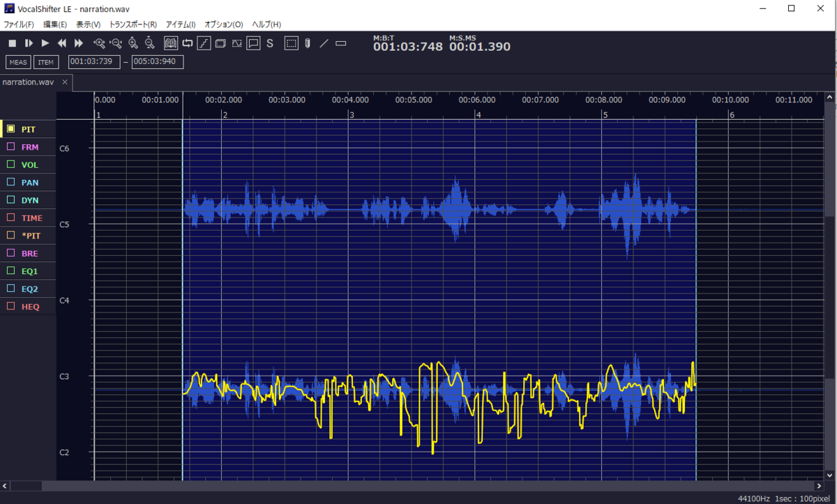This screenshot has width=837, height=504.
Task: Select the Pencil draw tool
Action: (307, 43)
